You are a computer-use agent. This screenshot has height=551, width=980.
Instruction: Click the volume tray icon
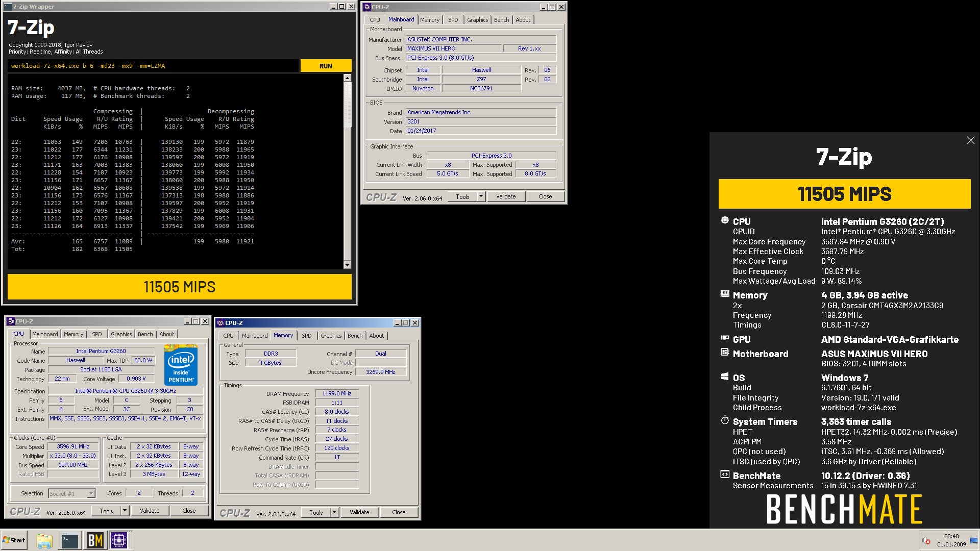926,540
